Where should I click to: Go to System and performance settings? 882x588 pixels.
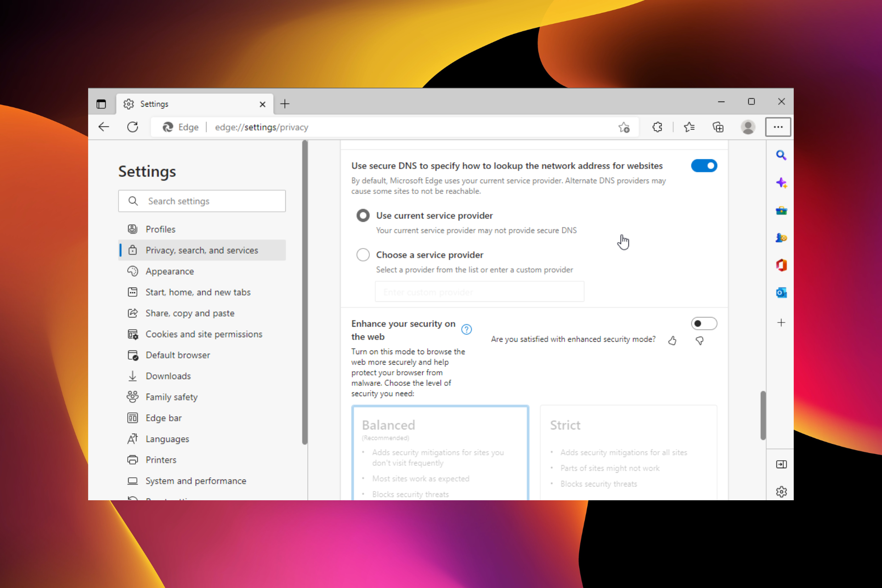click(202, 481)
